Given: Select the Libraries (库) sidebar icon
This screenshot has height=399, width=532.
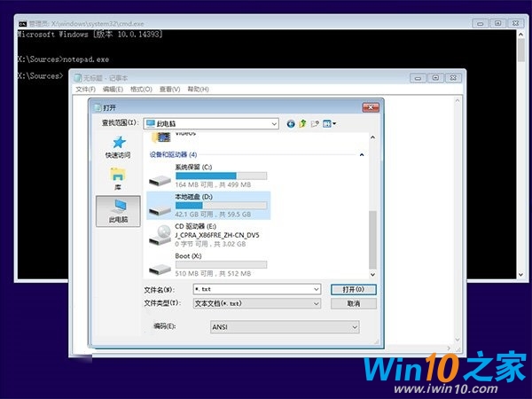Looking at the screenshot, I should point(118,177).
